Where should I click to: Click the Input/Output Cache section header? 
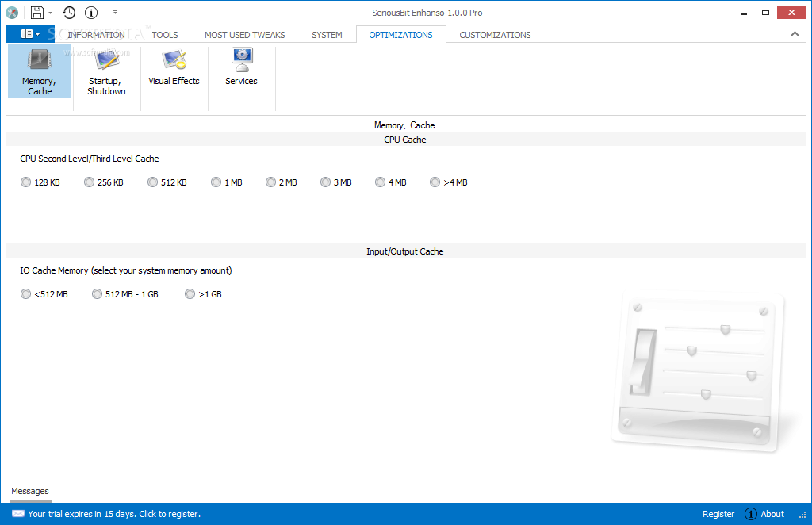405,251
